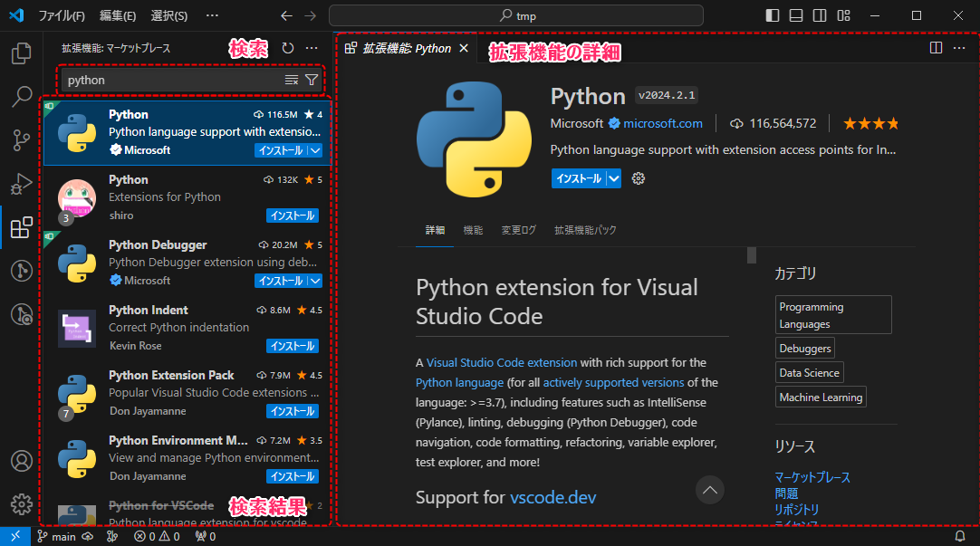Switch to the 変更ログ tab
980x546 pixels.
pyautogui.click(x=519, y=230)
